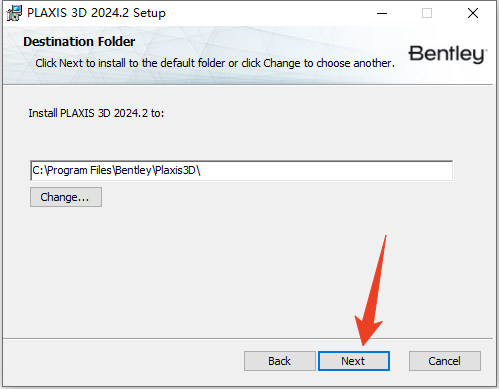Open the Change... folder browser
This screenshot has height=389, width=499.
66,197
